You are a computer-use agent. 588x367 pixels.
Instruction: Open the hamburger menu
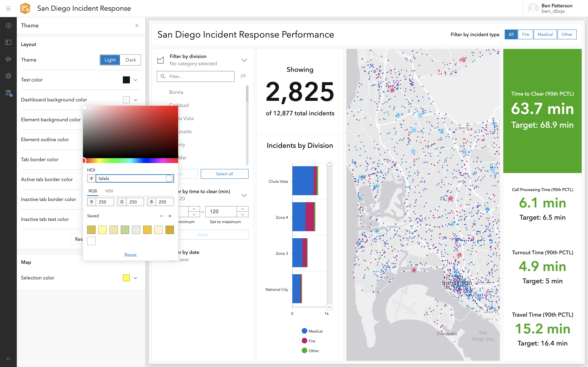(x=8, y=9)
